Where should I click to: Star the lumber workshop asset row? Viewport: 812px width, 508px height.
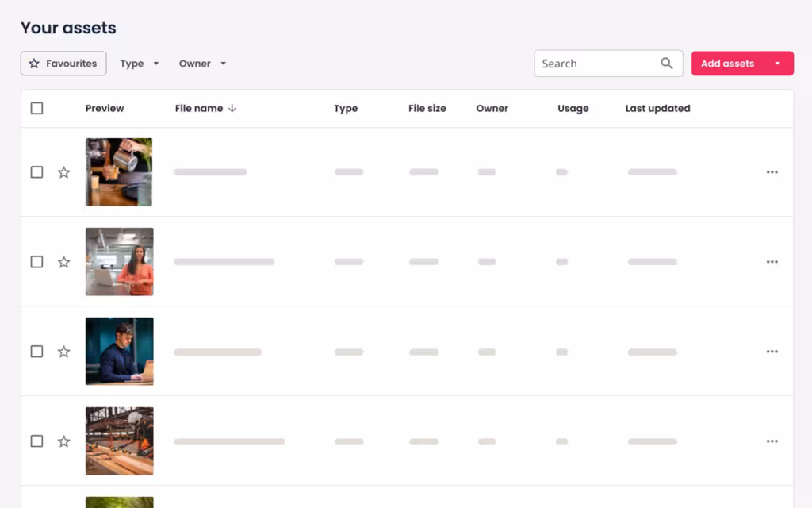[63, 441]
